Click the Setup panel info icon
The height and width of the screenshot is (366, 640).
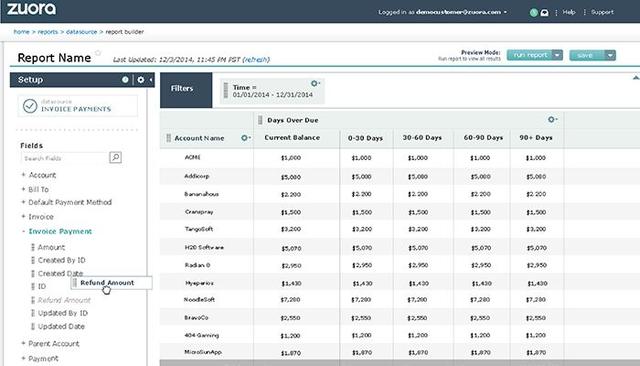pyautogui.click(x=125, y=80)
